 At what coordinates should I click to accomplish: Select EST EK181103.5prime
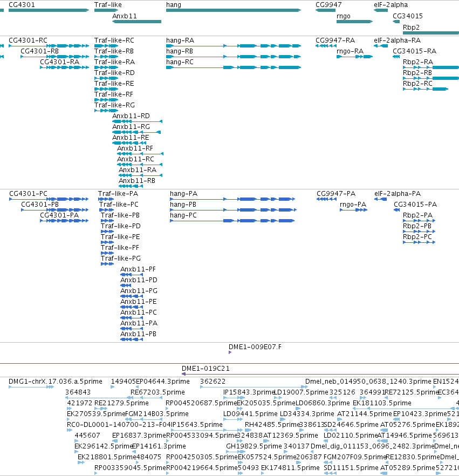405,409
